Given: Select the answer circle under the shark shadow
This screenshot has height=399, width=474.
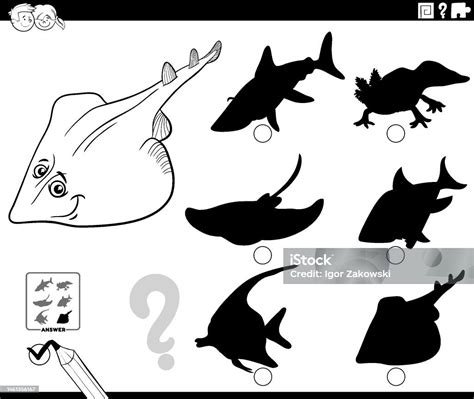Looking at the screenshot, I should [x=263, y=133].
